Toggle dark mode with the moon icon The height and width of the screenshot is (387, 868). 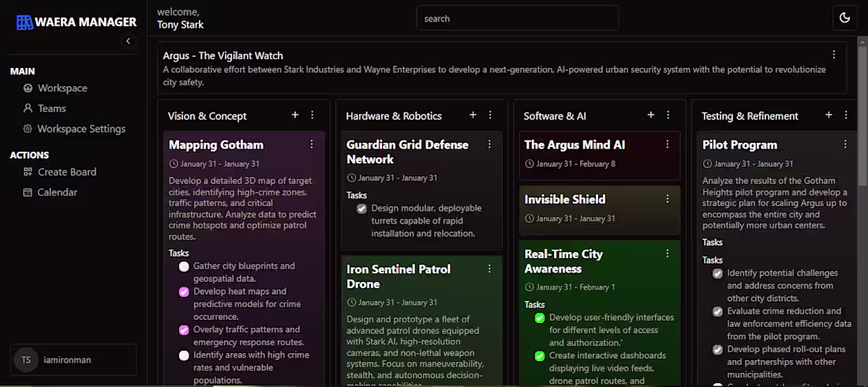click(845, 18)
